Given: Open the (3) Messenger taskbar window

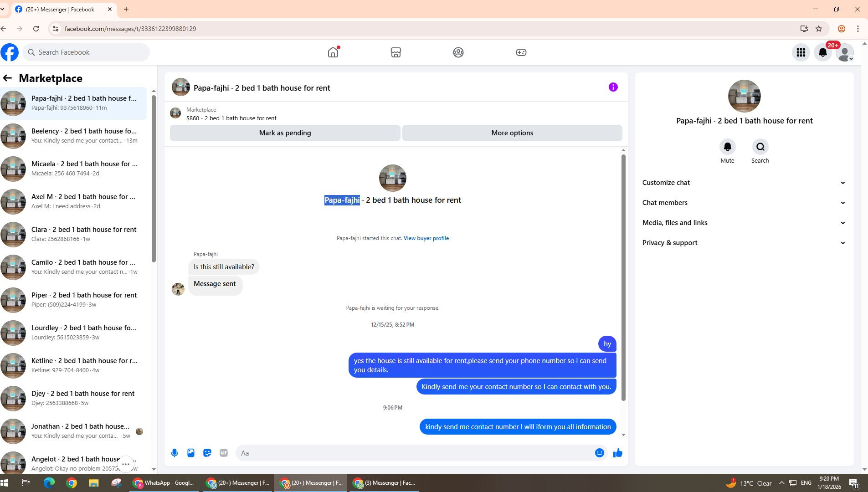Looking at the screenshot, I should coord(385,483).
